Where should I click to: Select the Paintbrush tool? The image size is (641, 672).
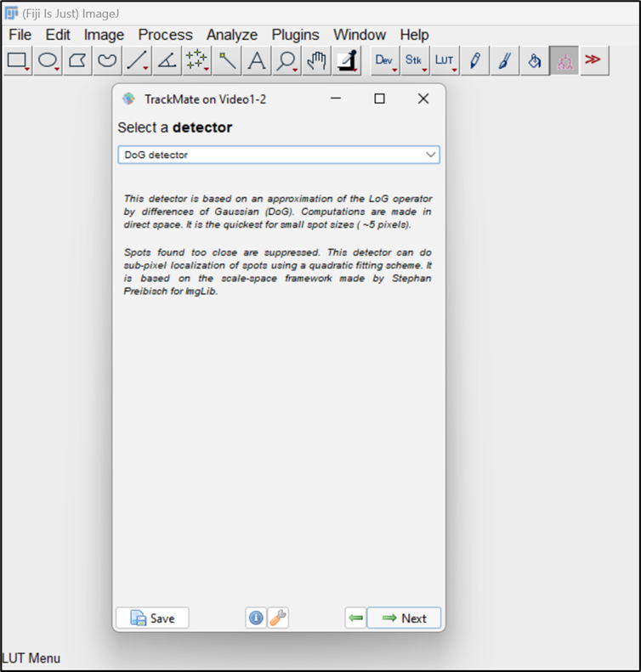pyautogui.click(x=505, y=60)
